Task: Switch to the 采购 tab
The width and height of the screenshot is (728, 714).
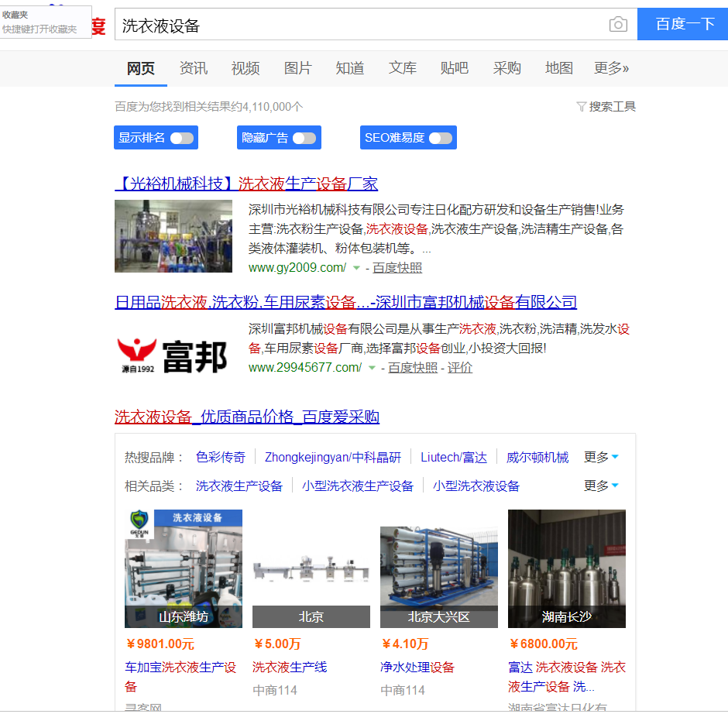Action: pos(507,68)
